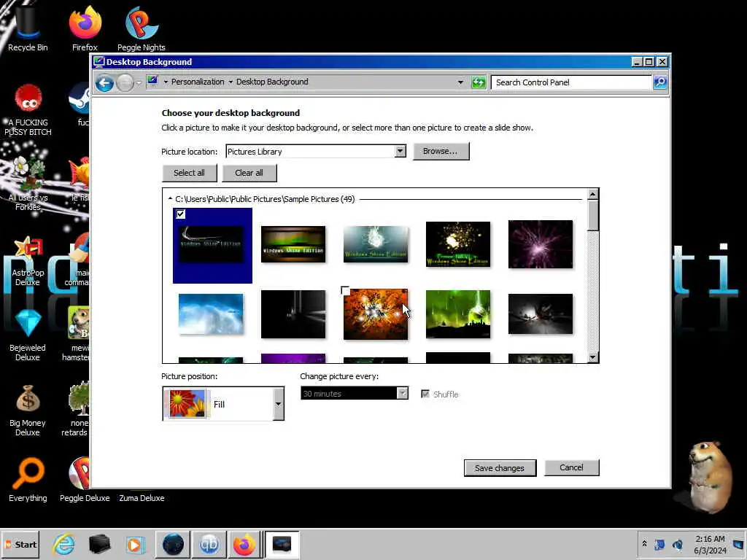Screen dimensions: 747x560
Task: Select the teal sparkle Windows Shine wallpaper
Action: (376, 244)
